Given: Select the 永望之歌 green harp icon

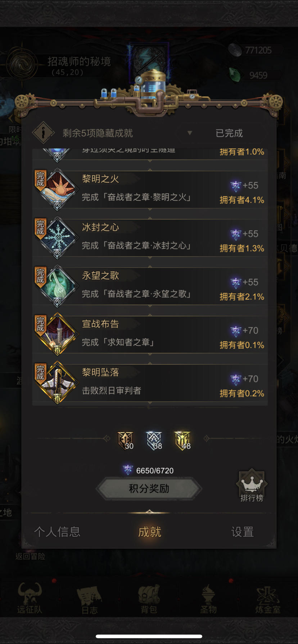Looking at the screenshot, I should pyautogui.click(x=57, y=286).
